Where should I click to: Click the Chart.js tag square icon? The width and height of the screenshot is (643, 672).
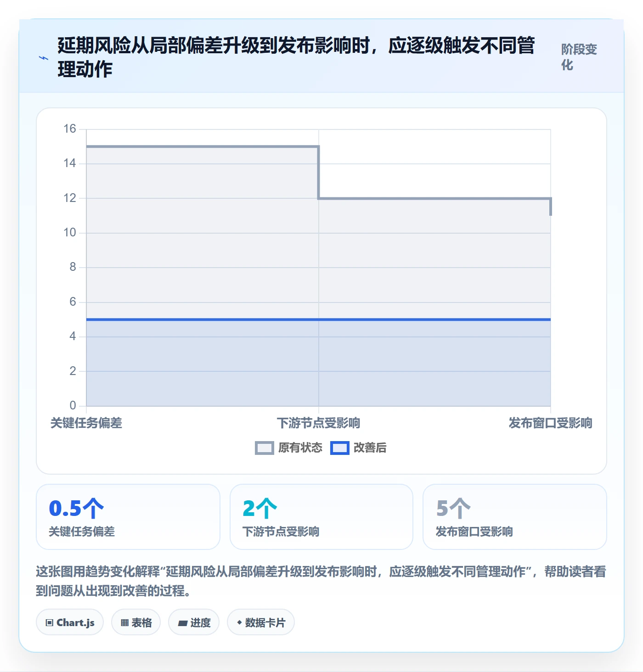(50, 623)
